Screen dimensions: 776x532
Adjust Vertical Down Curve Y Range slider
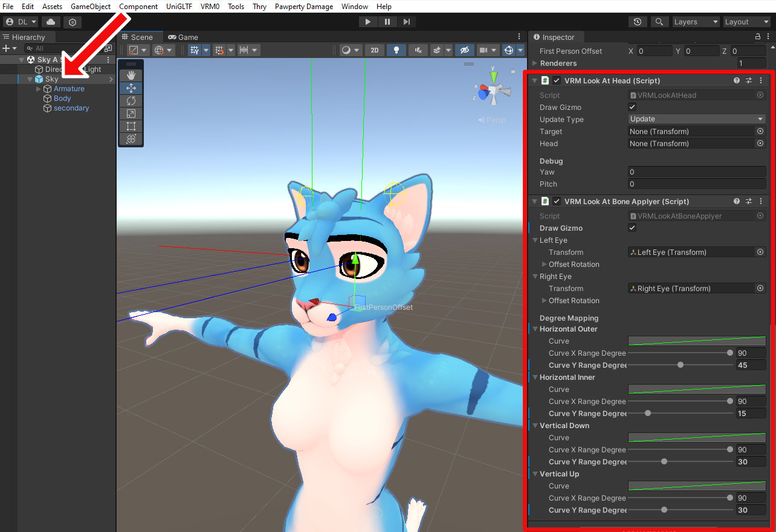[679, 462]
